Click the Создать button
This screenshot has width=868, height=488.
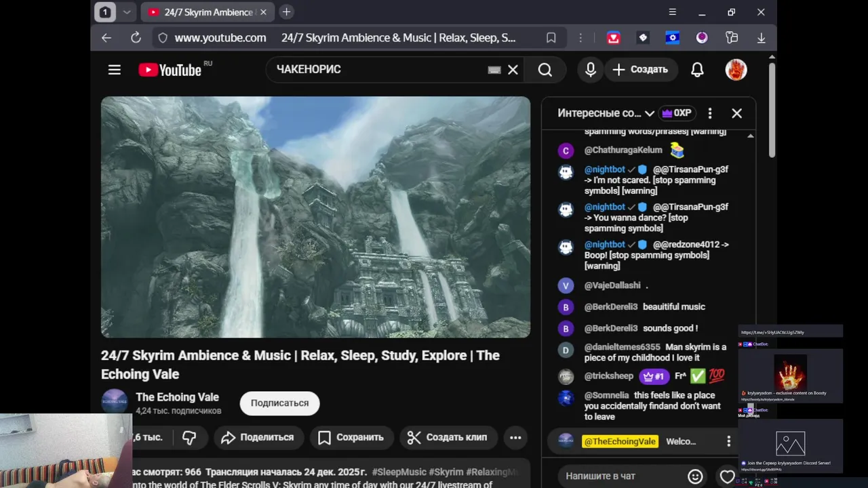point(640,70)
